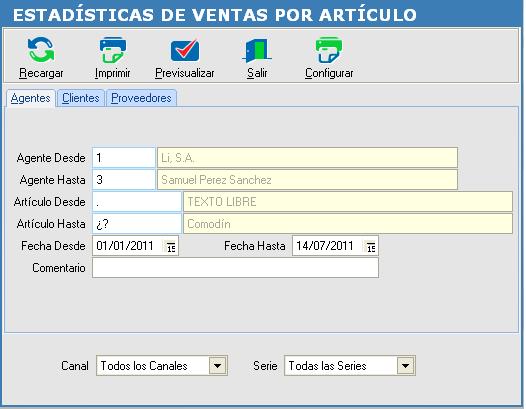Click the Agente Desde code field
This screenshot has width=526, height=409.
[x=124, y=158]
